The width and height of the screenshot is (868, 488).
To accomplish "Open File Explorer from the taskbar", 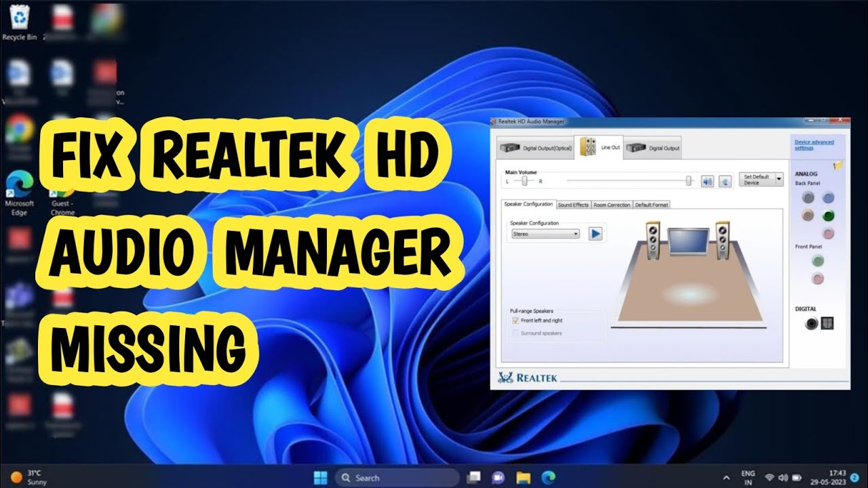I will (523, 477).
